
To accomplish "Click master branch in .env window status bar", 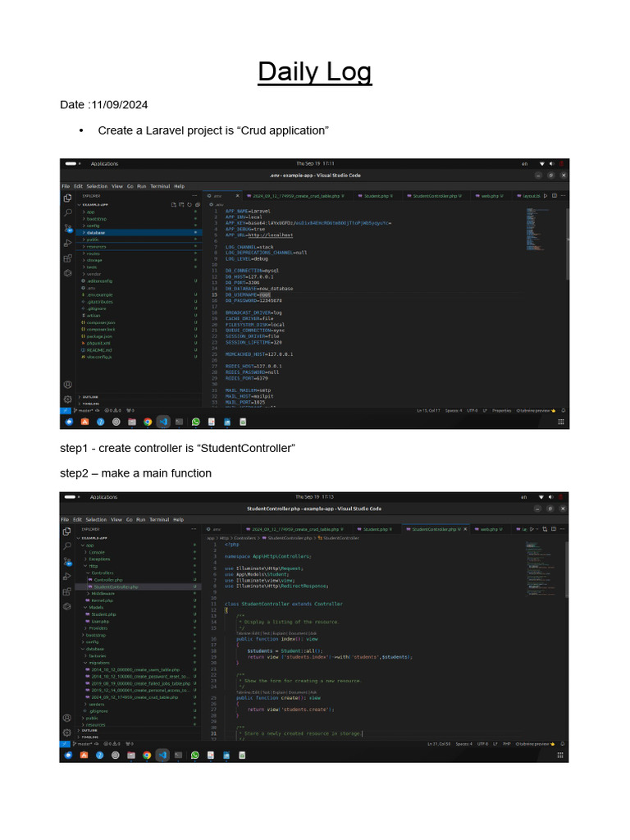I will pos(84,411).
